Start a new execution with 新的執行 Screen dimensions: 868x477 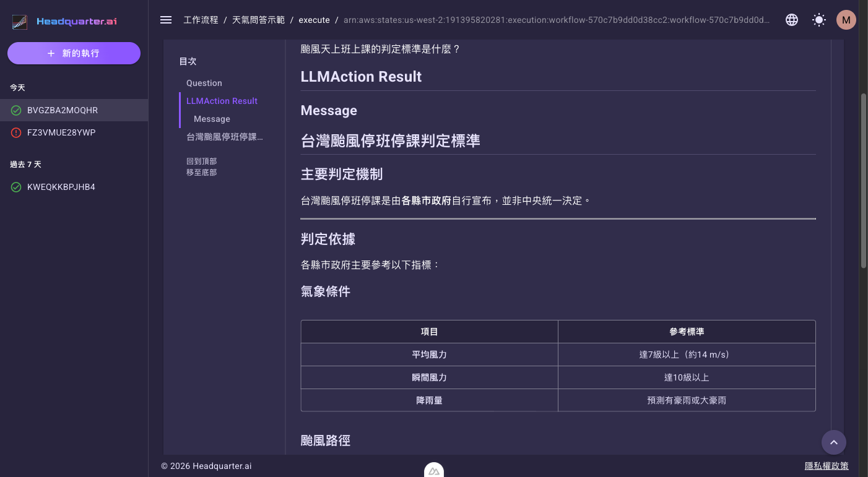coord(74,53)
